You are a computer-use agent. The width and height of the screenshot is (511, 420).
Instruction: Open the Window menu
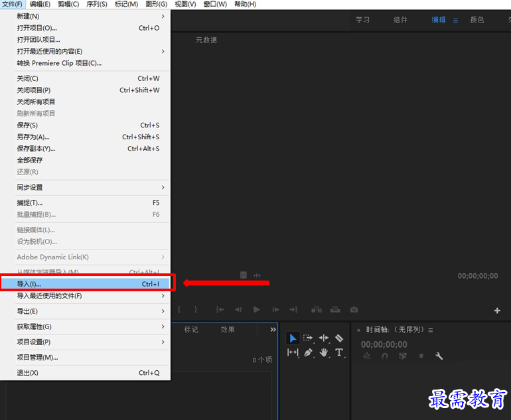tap(215, 4)
